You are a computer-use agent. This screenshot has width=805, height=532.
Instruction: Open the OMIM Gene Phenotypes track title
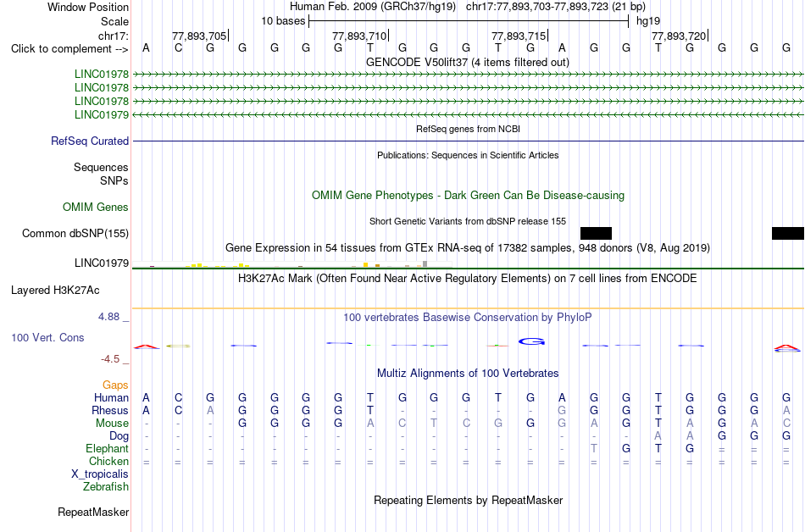tap(468, 196)
